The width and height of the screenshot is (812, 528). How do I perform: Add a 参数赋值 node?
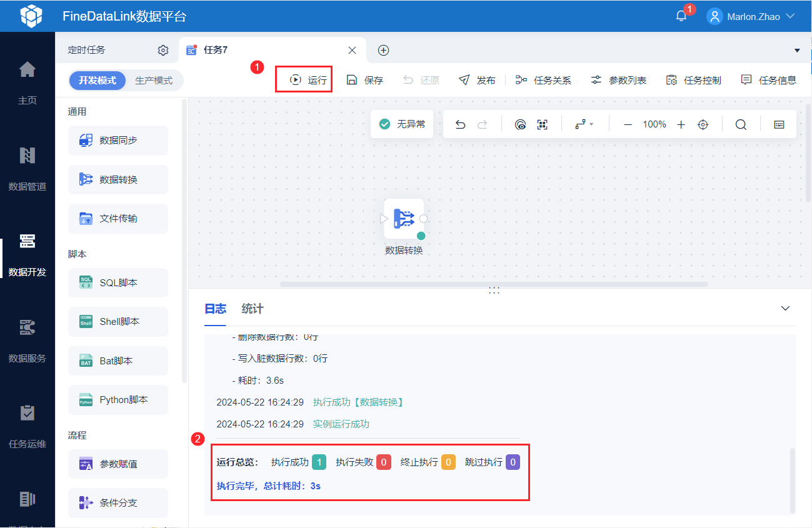pos(118,464)
